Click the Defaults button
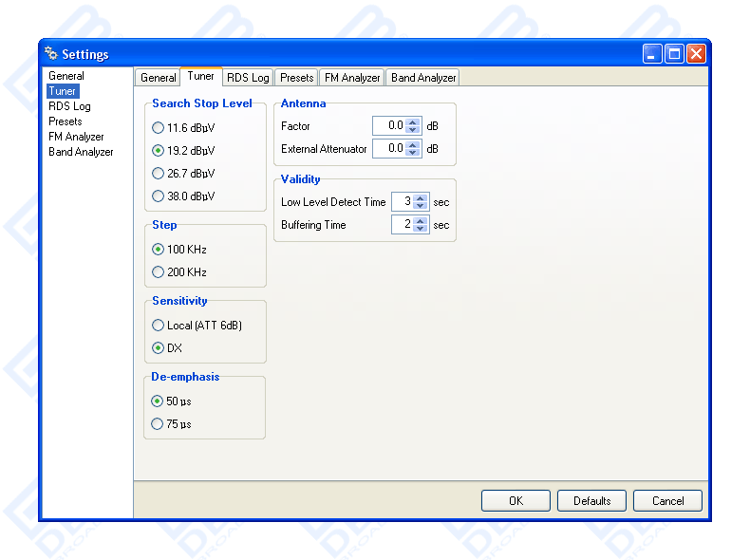 click(591, 500)
